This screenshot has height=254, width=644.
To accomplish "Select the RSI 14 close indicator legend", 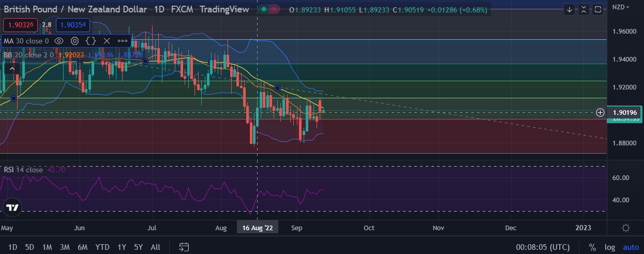I will point(23,170).
